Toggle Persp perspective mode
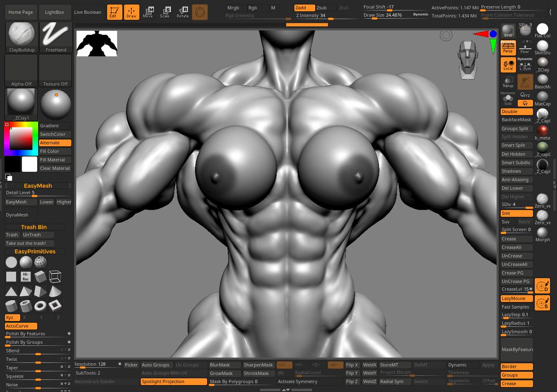The width and height of the screenshot is (557, 392). point(508,48)
